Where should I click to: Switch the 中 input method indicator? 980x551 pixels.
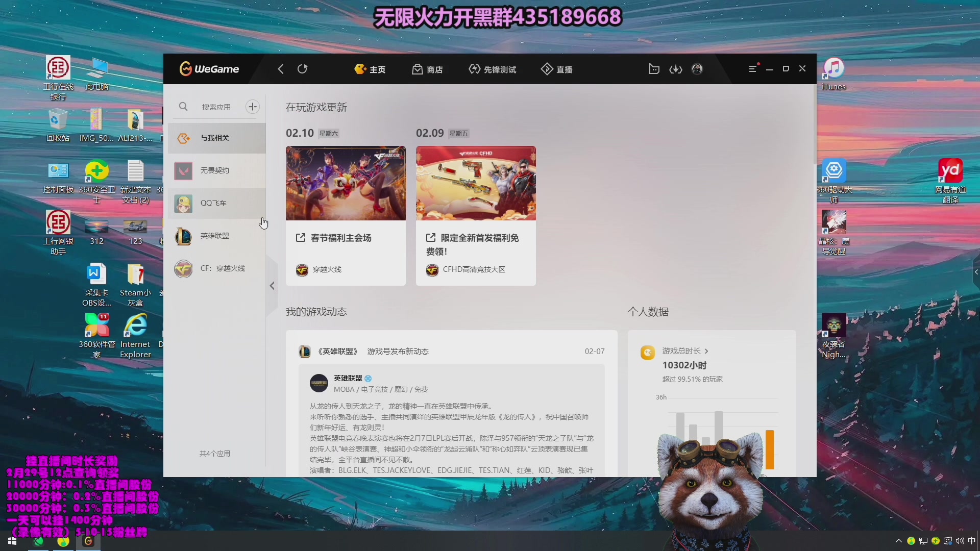(x=971, y=541)
